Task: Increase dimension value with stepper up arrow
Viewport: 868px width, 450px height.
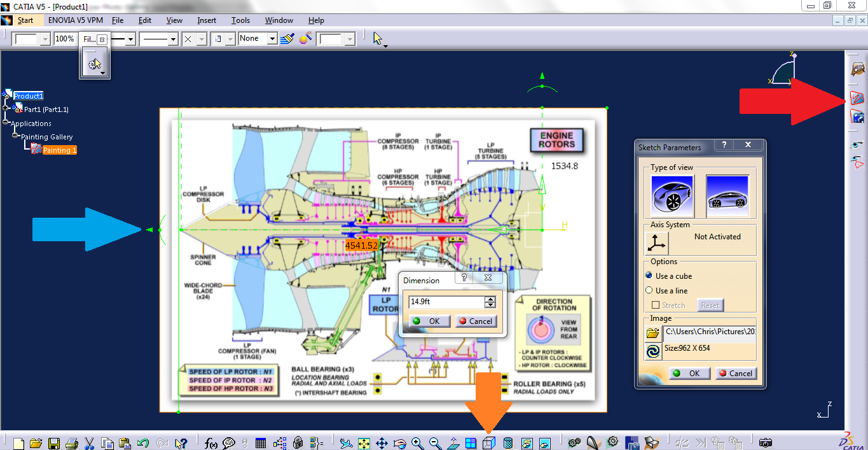Action: [490, 299]
